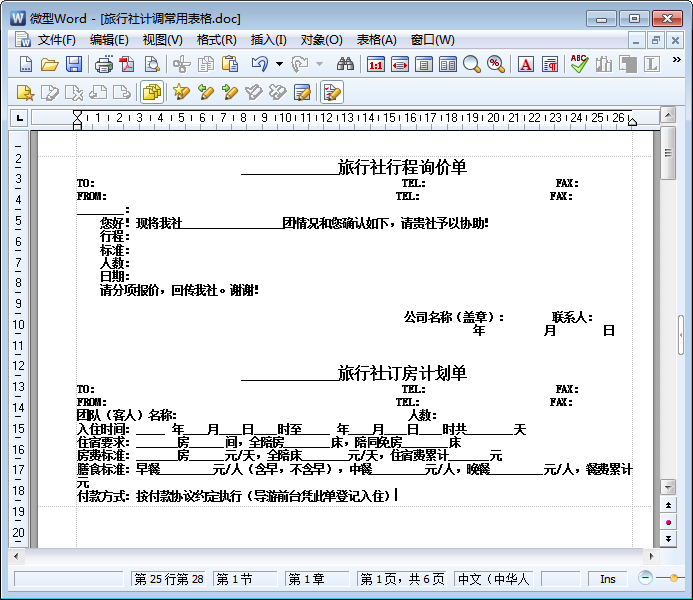This screenshot has height=600, width=693.
Task: Open character formatting with the red A icon
Action: (525, 65)
